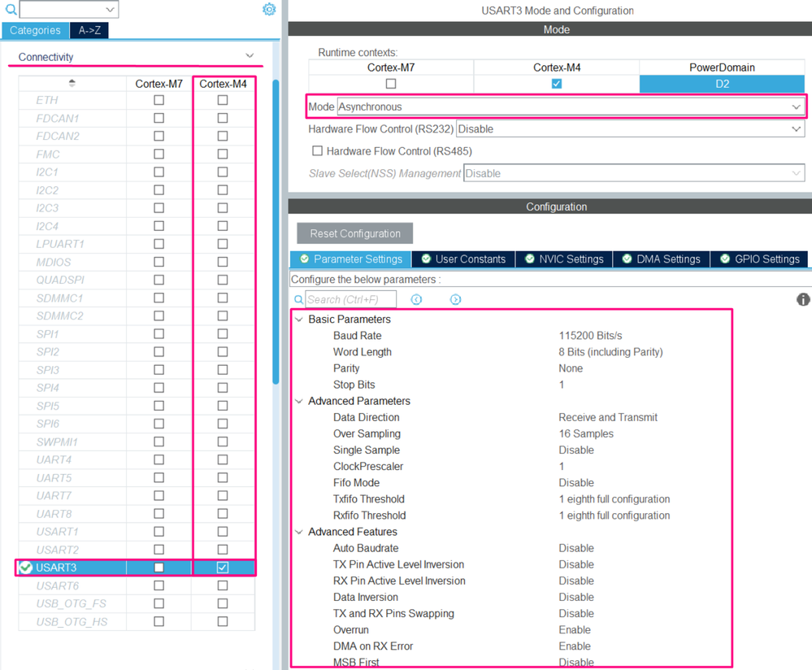Click Word Length value 8 Bits
Screen dimensions: 812x670
pyautogui.click(x=610, y=352)
